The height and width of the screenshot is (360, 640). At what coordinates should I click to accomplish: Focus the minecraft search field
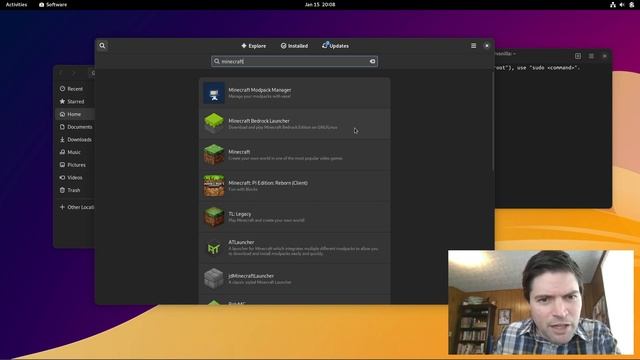pos(294,61)
